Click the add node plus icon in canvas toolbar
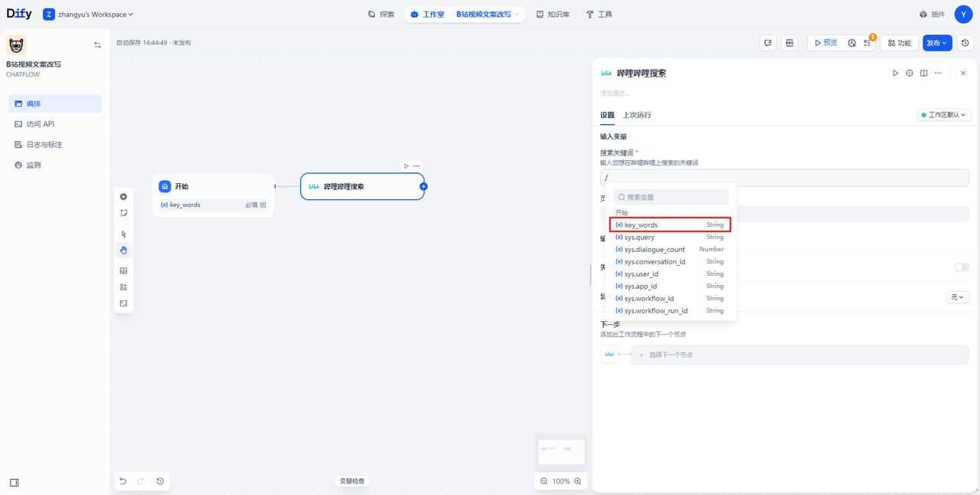980x495 pixels. tap(123, 197)
